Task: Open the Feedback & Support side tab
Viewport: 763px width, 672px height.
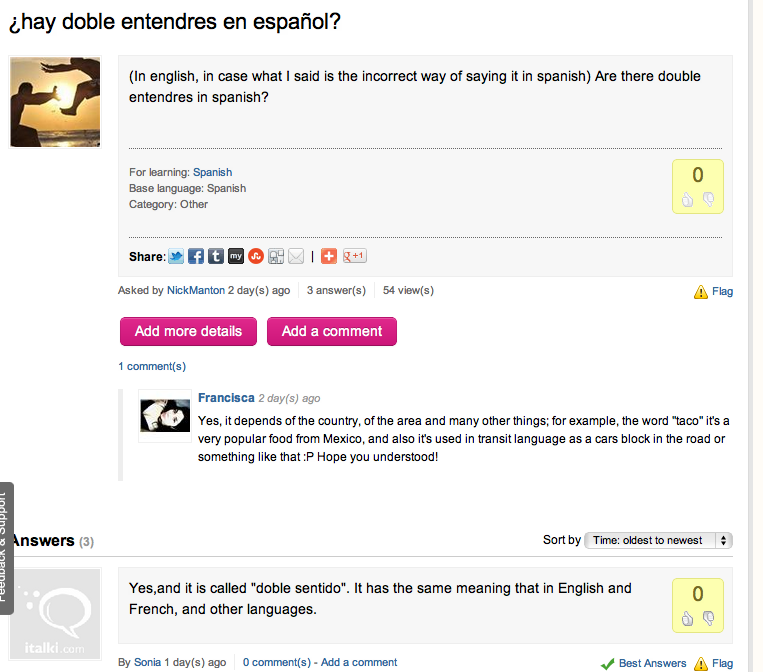Action: pos(6,547)
